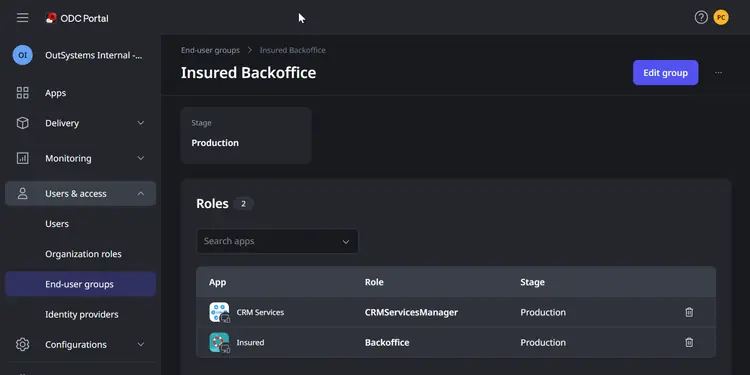Image resolution: width=750 pixels, height=375 pixels.
Task: Delete the CRMServicesManager role row
Action: (x=689, y=312)
